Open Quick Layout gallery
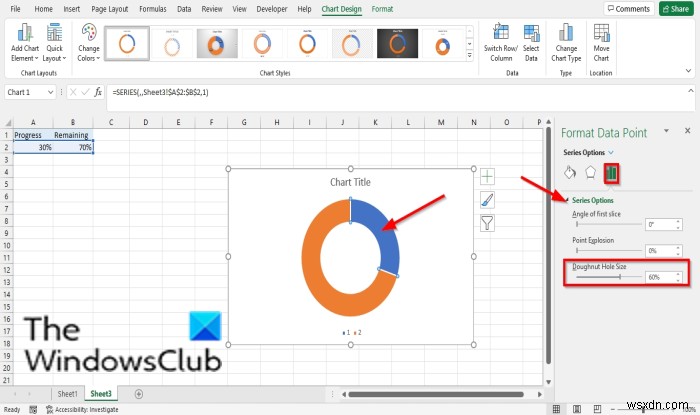Viewport: 700px width, 415px height. (x=54, y=43)
